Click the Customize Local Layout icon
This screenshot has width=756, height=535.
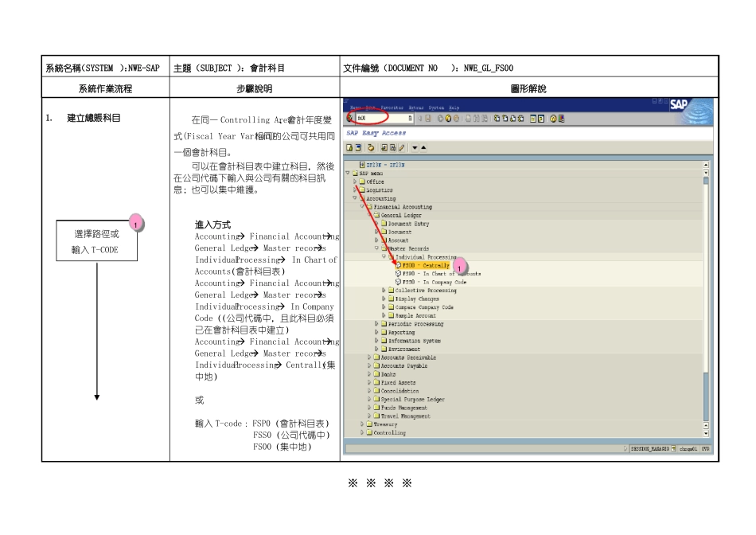pyautogui.click(x=561, y=118)
